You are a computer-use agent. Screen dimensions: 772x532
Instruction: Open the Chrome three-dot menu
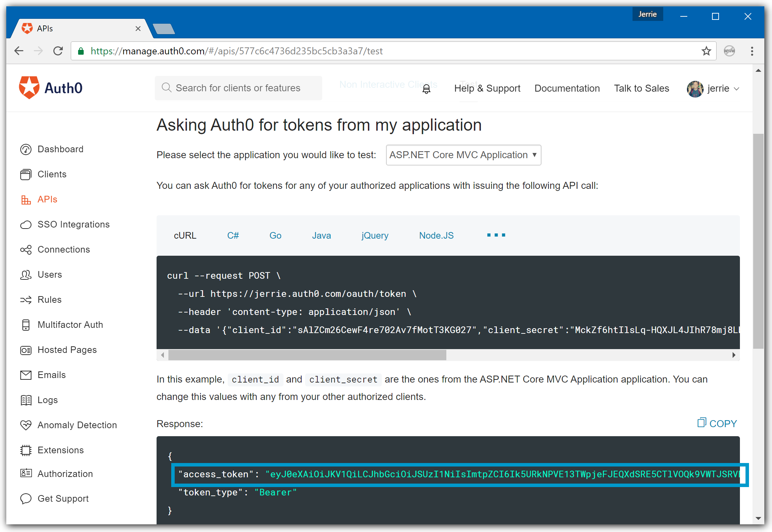click(x=752, y=51)
